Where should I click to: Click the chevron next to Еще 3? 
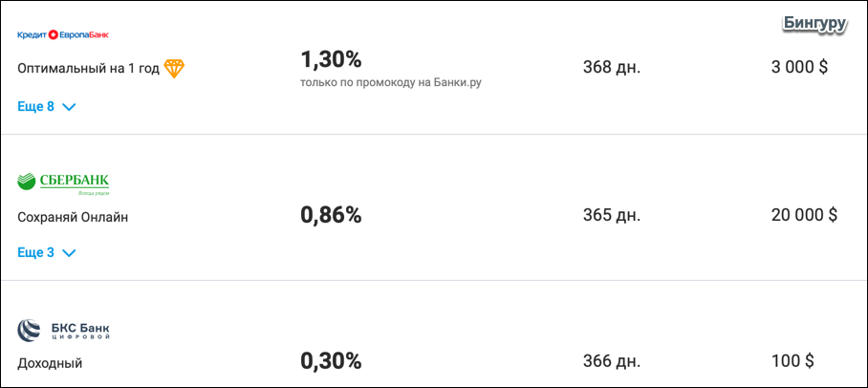pyautogui.click(x=69, y=253)
